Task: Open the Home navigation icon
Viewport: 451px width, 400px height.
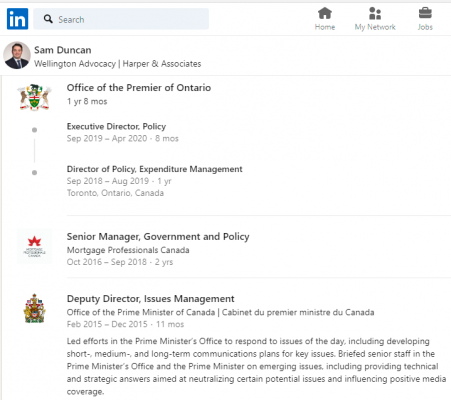Action: point(325,13)
